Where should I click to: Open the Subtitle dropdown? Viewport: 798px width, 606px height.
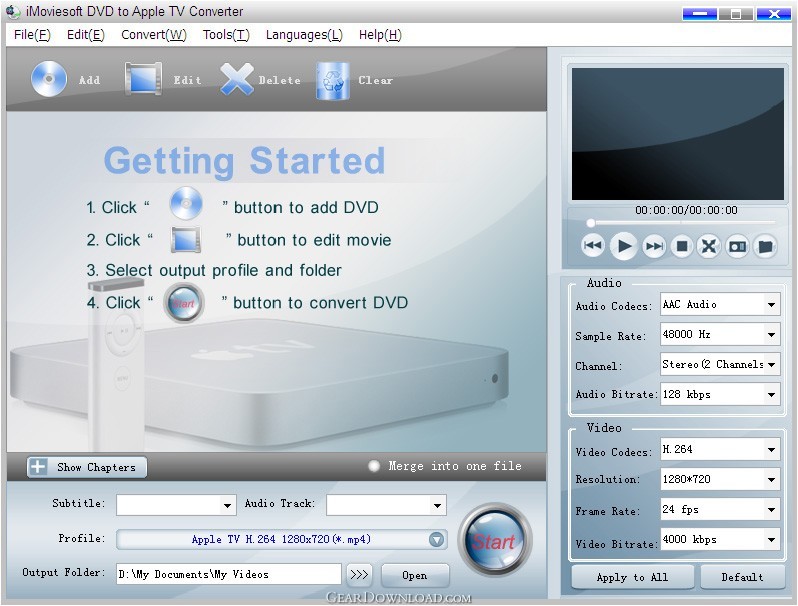point(227,505)
